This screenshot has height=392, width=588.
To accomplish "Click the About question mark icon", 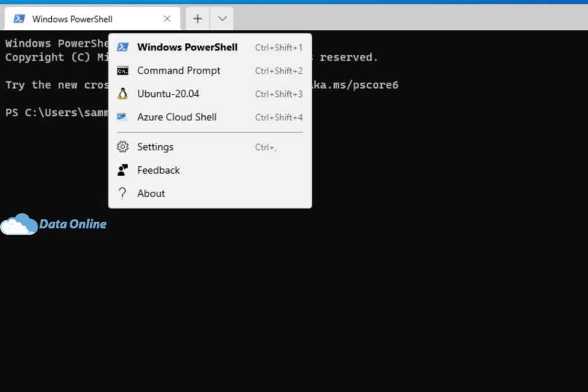I will (x=122, y=193).
